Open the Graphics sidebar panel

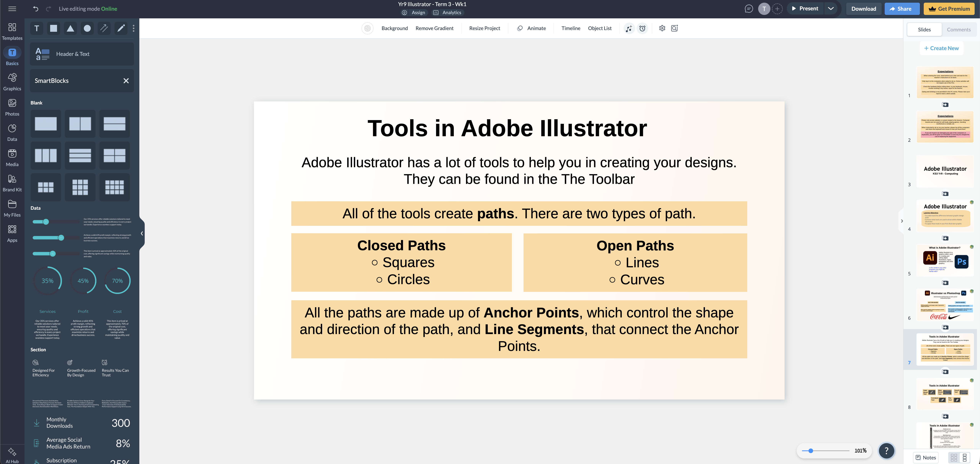12,82
